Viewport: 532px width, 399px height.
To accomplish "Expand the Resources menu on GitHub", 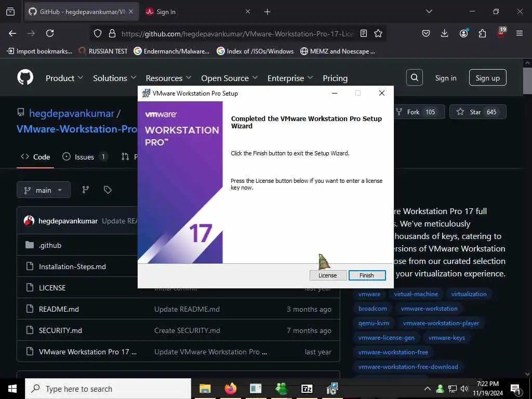I will click(x=168, y=78).
